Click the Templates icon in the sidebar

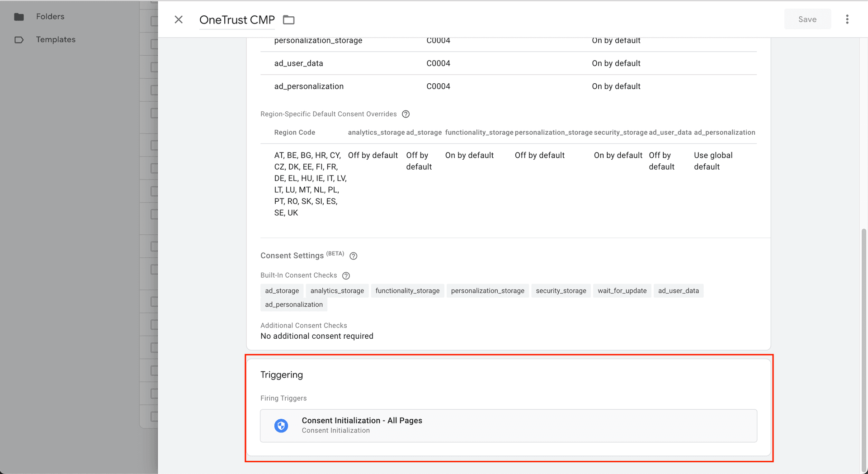[19, 40]
